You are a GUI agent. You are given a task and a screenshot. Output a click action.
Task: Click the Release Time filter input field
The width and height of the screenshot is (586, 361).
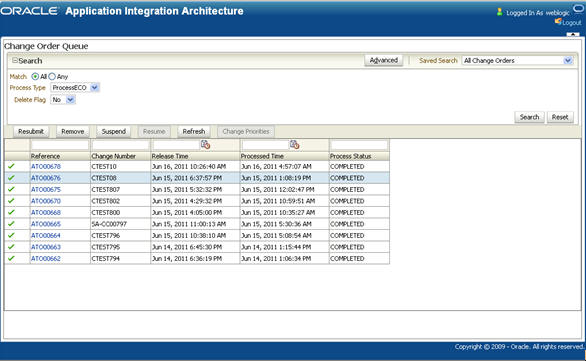coord(176,145)
